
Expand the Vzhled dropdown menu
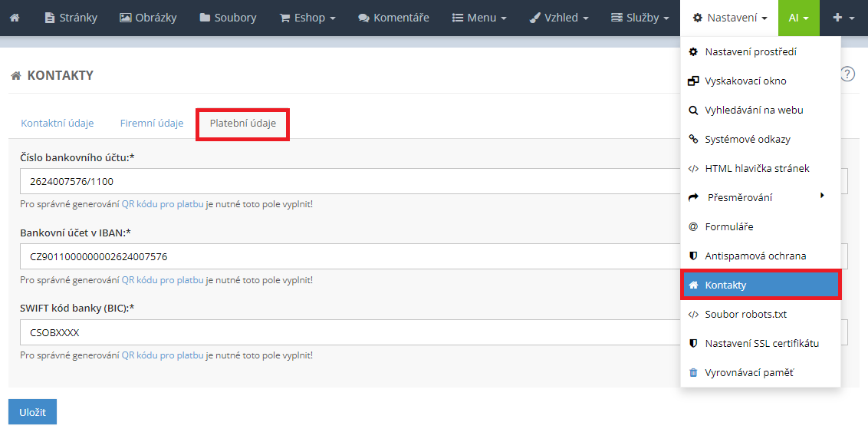click(559, 18)
